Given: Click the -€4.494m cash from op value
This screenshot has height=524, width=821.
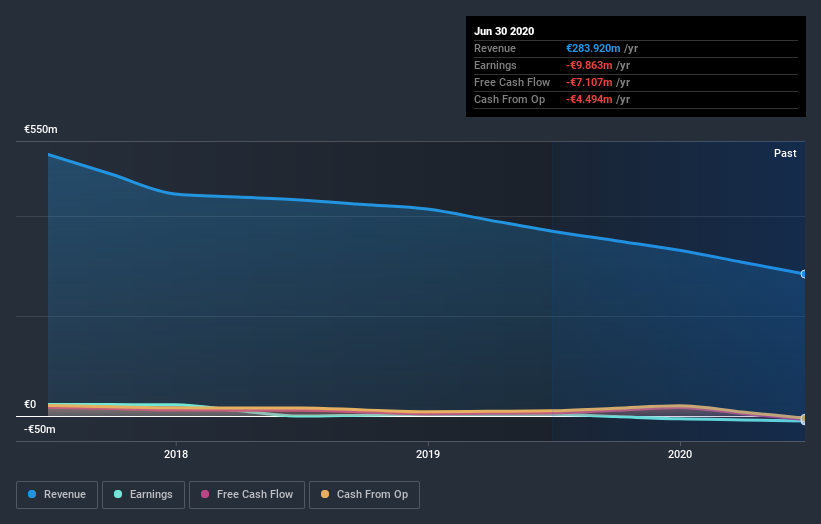Looking at the screenshot, I should coord(589,99).
